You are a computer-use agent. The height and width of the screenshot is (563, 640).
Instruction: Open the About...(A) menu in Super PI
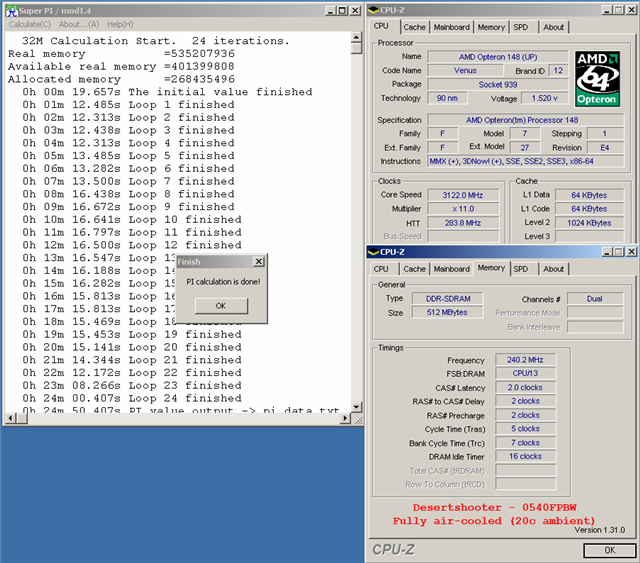78,24
